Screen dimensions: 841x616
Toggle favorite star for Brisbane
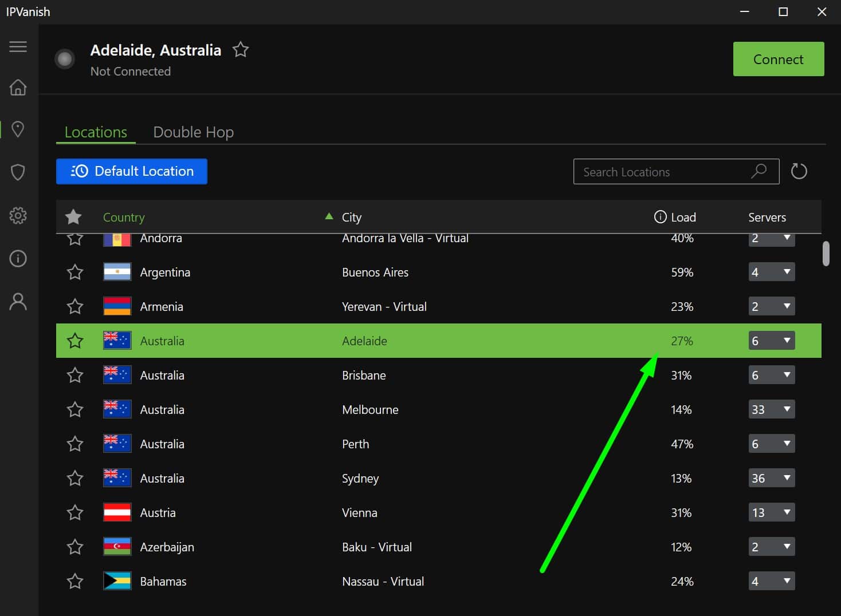click(x=75, y=375)
